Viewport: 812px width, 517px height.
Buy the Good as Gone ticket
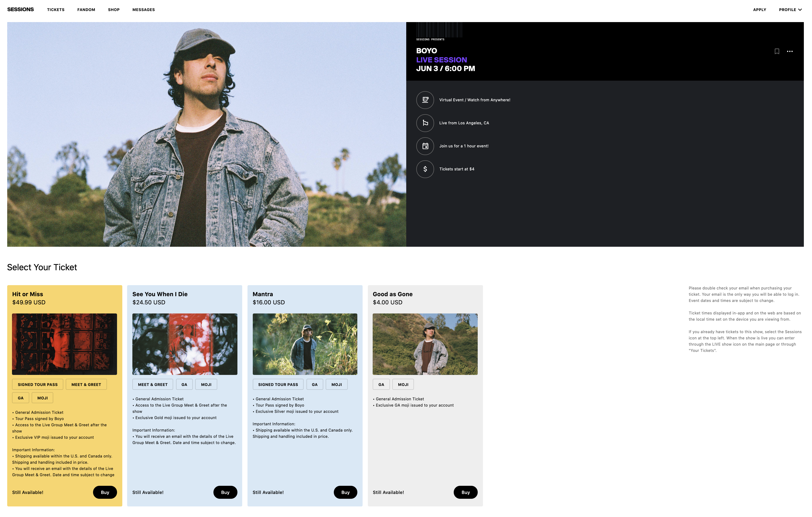point(465,492)
